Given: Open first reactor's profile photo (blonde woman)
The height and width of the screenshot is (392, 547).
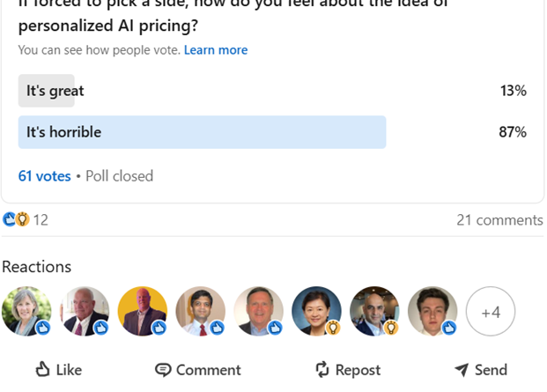Looking at the screenshot, I should 26,311.
